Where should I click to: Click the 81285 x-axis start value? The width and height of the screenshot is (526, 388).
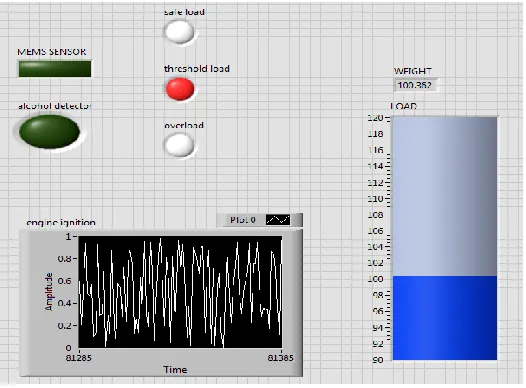(78, 358)
